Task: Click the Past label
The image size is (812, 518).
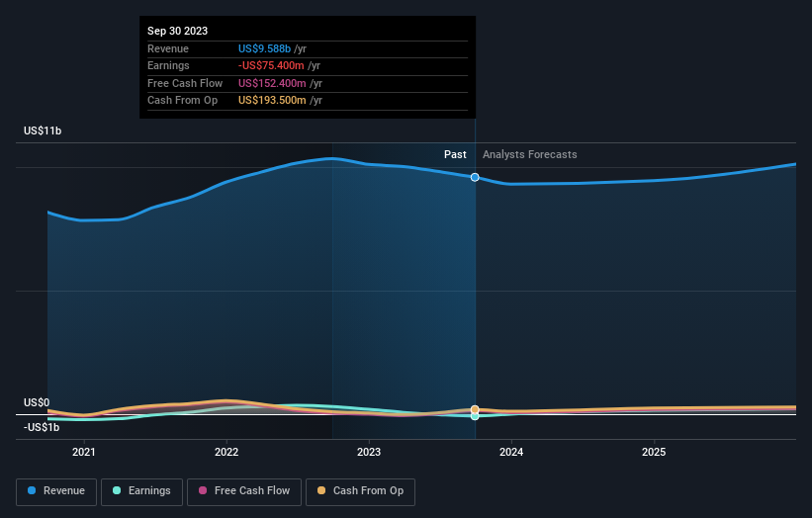Action: tap(455, 154)
